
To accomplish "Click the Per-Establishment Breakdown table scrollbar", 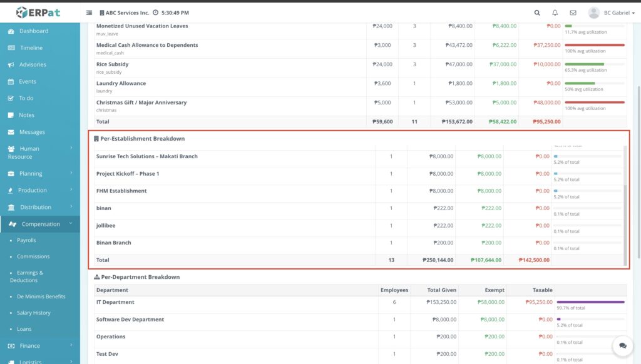I will click(x=625, y=222).
